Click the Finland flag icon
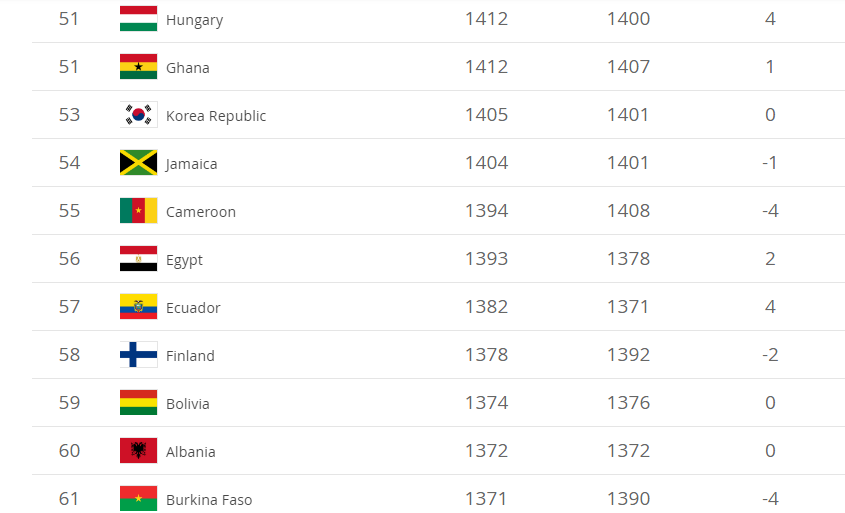The image size is (845, 513). tap(138, 355)
